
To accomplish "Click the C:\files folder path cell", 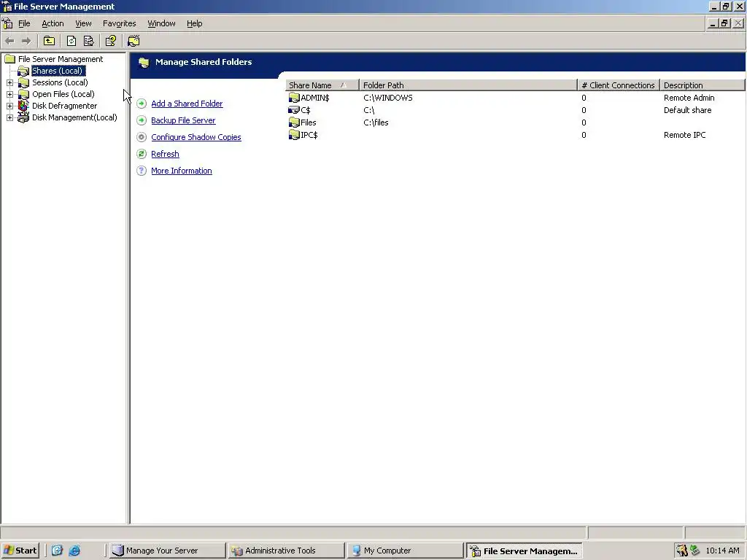I will pyautogui.click(x=376, y=122).
